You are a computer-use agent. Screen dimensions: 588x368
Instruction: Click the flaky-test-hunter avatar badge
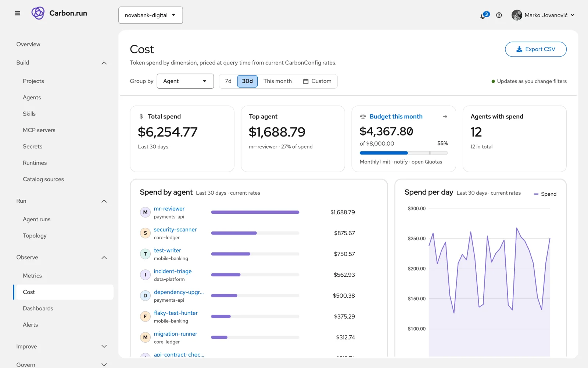145,316
